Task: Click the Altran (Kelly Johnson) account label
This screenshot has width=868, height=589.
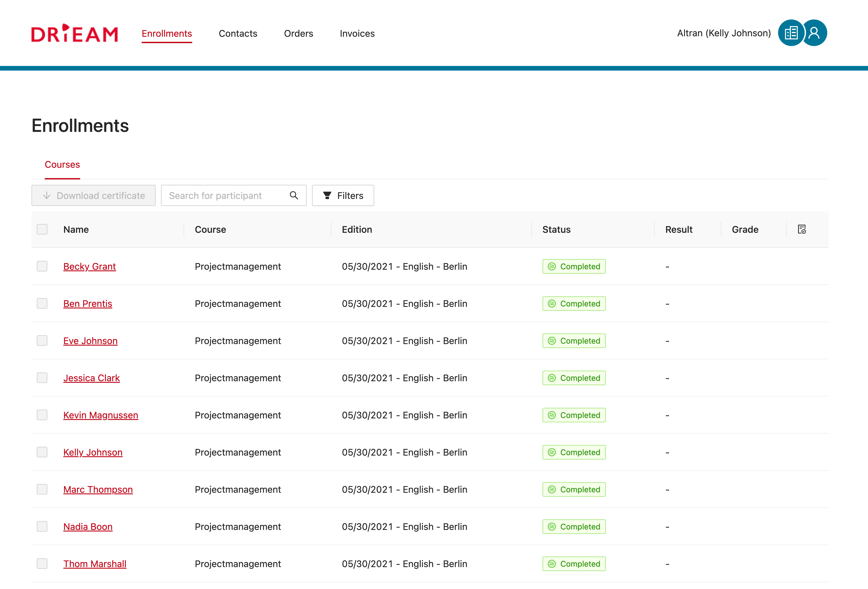Action: pos(724,33)
